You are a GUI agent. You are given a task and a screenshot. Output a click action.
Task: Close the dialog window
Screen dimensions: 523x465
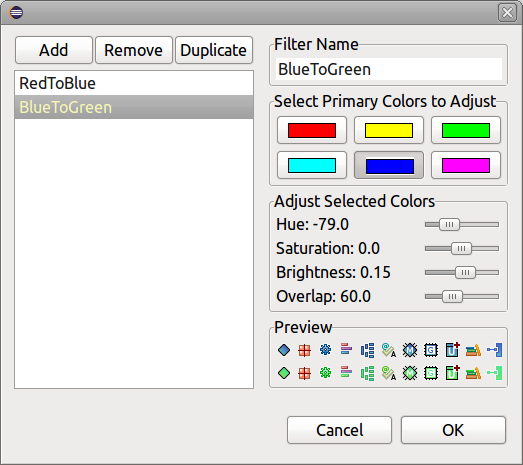(507, 13)
